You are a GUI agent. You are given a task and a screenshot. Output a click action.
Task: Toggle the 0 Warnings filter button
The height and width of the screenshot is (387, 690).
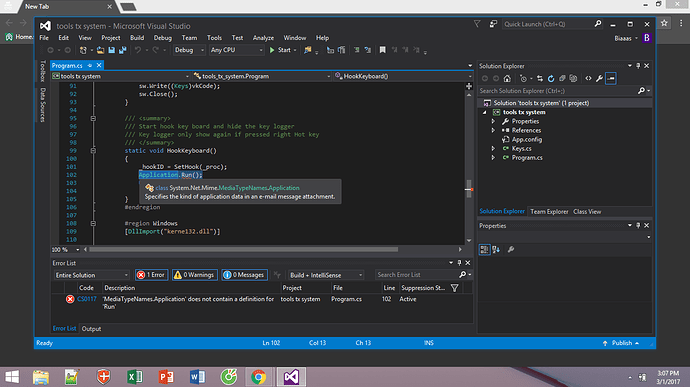coord(195,275)
